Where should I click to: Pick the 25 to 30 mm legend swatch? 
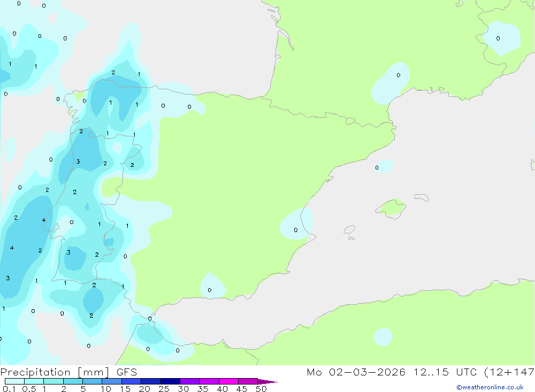click(170, 381)
